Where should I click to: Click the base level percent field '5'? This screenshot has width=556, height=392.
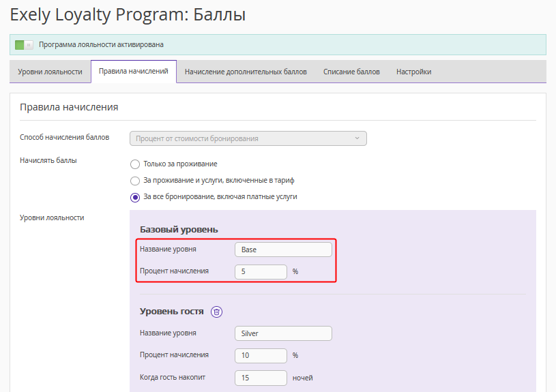pyautogui.click(x=261, y=272)
